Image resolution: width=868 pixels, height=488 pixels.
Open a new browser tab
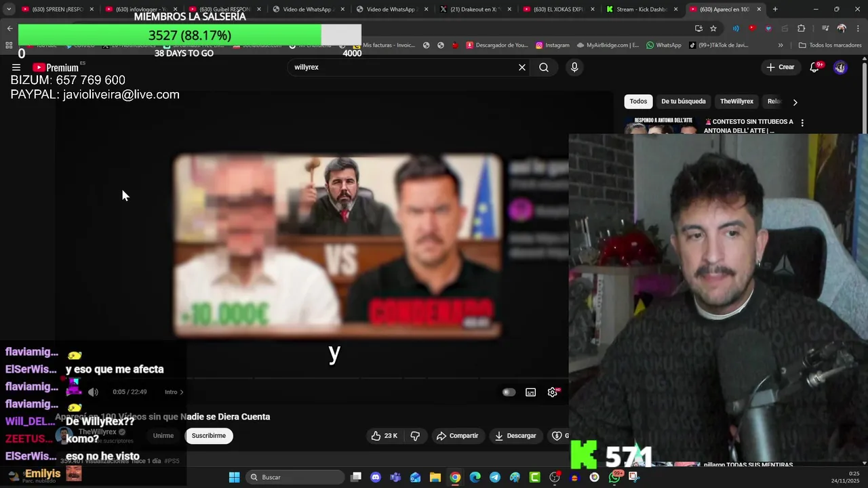coord(775,9)
